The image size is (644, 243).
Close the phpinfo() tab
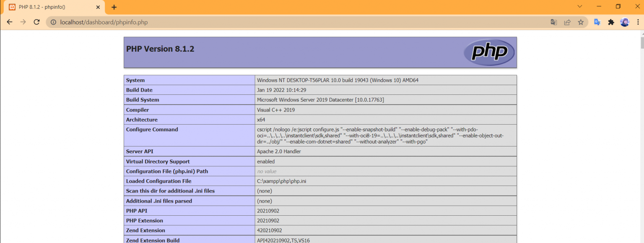pos(98,7)
